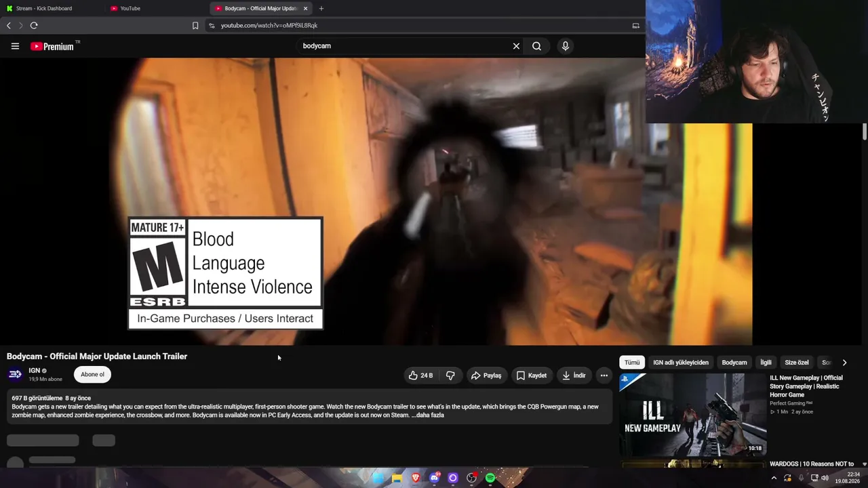Reload the current page

coord(34,26)
